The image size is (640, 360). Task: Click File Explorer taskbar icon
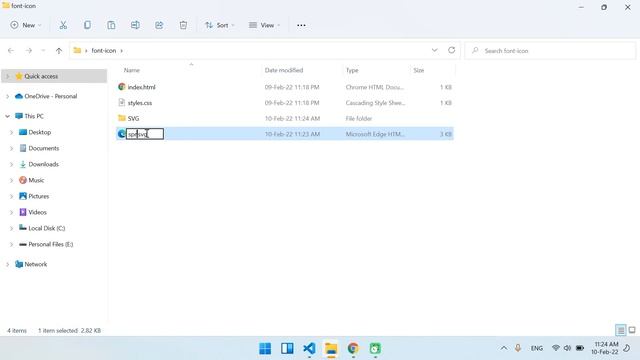coord(331,348)
